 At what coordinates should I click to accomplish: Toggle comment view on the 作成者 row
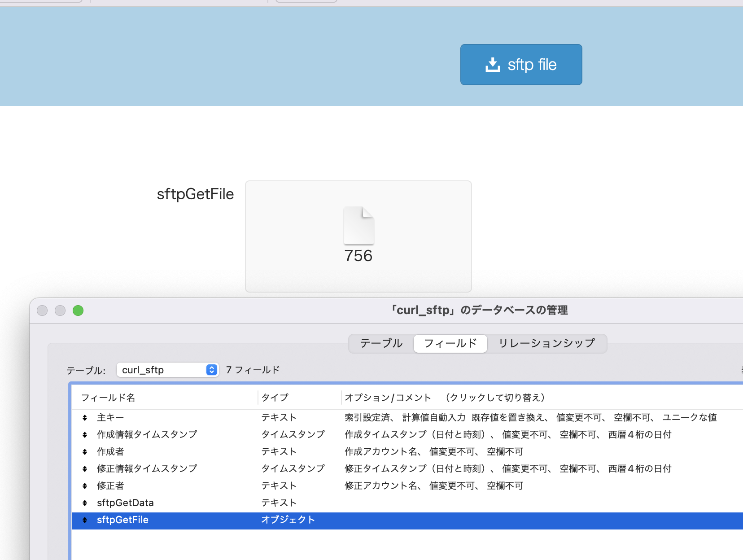[x=433, y=451]
